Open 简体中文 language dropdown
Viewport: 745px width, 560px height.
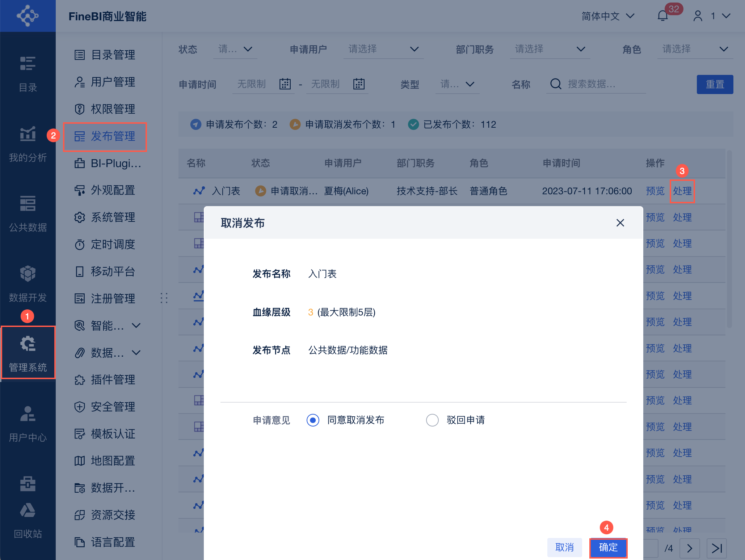[x=607, y=16]
